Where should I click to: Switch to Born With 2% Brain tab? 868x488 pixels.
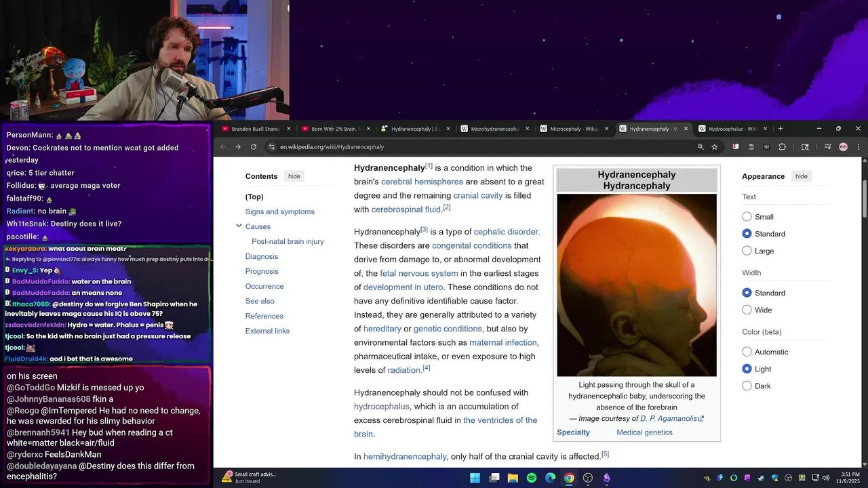pyautogui.click(x=336, y=129)
